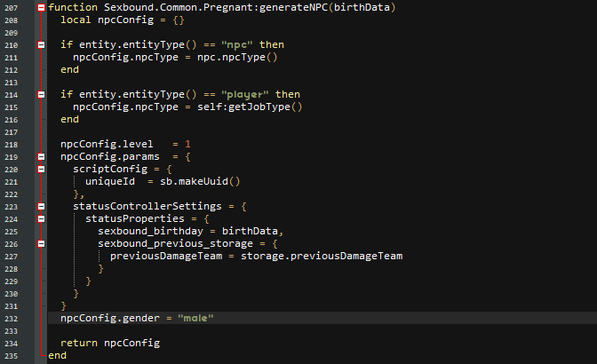Click line number 218 in the gutter
The height and width of the screenshot is (364, 597).
[x=11, y=145]
